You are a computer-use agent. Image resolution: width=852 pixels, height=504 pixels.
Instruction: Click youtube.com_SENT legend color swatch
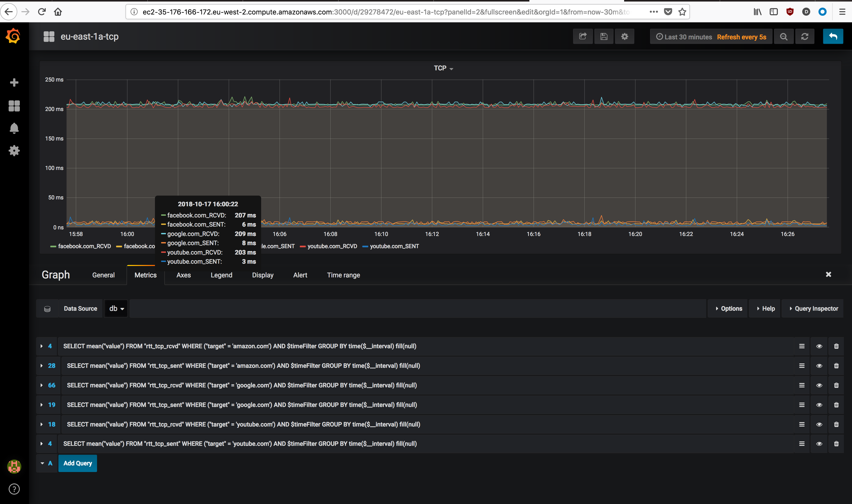coord(365,247)
